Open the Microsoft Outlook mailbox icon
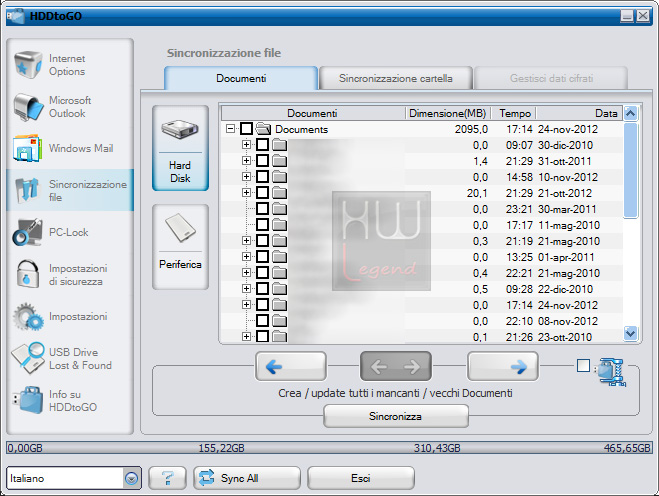 [28, 107]
